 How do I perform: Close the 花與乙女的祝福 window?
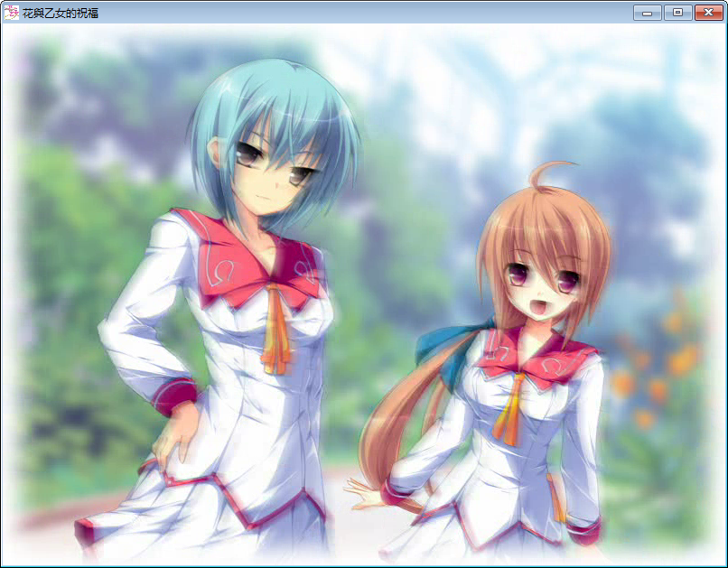point(708,13)
